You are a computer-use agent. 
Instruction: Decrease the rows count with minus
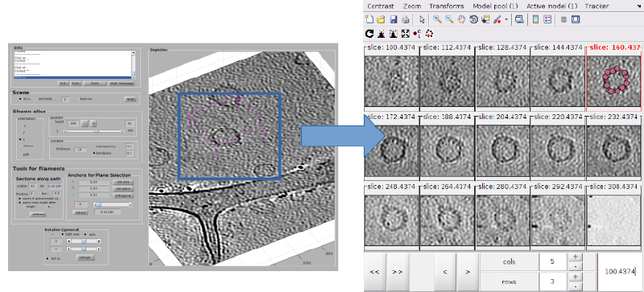pos(576,286)
